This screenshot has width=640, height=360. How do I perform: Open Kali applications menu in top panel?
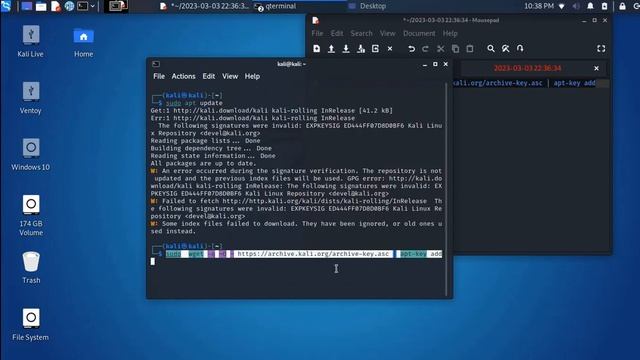(6, 6)
